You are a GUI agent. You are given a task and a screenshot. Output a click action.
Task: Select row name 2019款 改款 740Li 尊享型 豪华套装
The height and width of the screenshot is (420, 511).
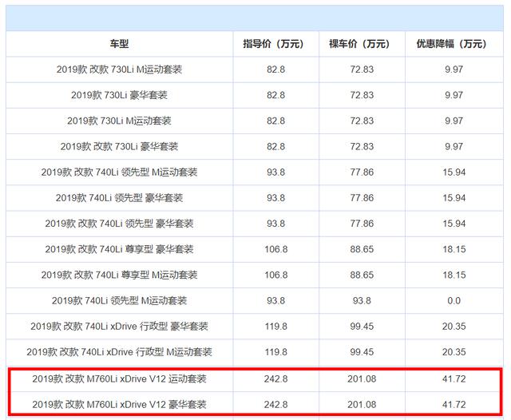[119, 249]
